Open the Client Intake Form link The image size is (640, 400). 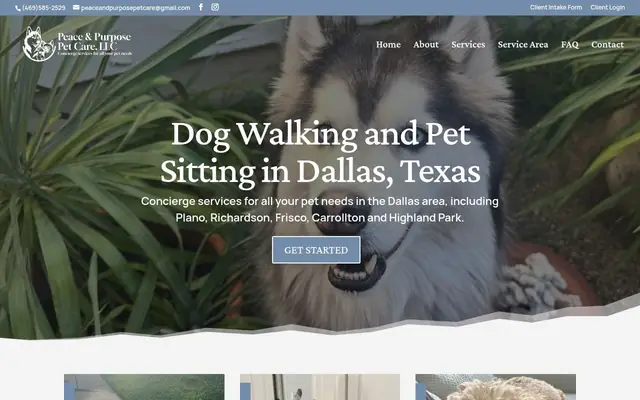tap(556, 7)
